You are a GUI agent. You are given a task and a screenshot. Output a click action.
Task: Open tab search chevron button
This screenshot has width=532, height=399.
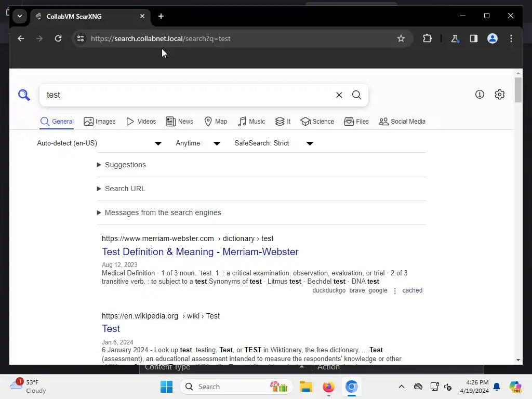(x=20, y=16)
